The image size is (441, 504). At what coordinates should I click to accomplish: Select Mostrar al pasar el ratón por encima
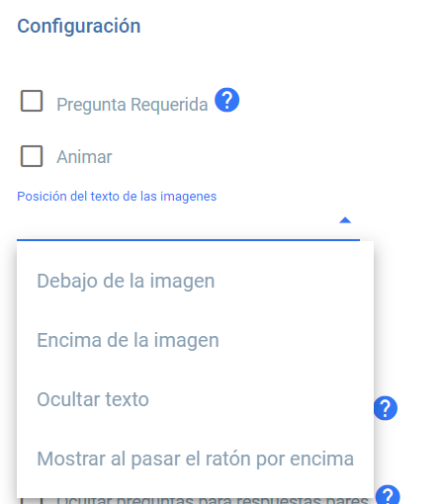[195, 459]
